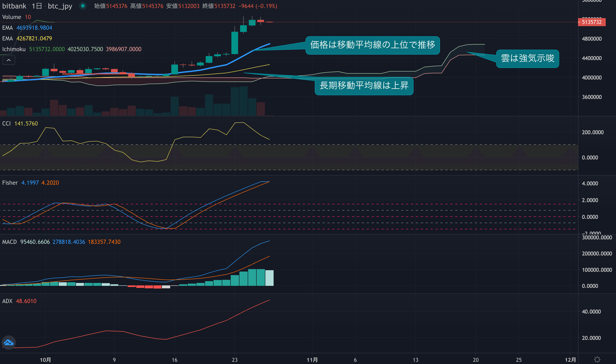Select the Volume indicator legend

12,17
